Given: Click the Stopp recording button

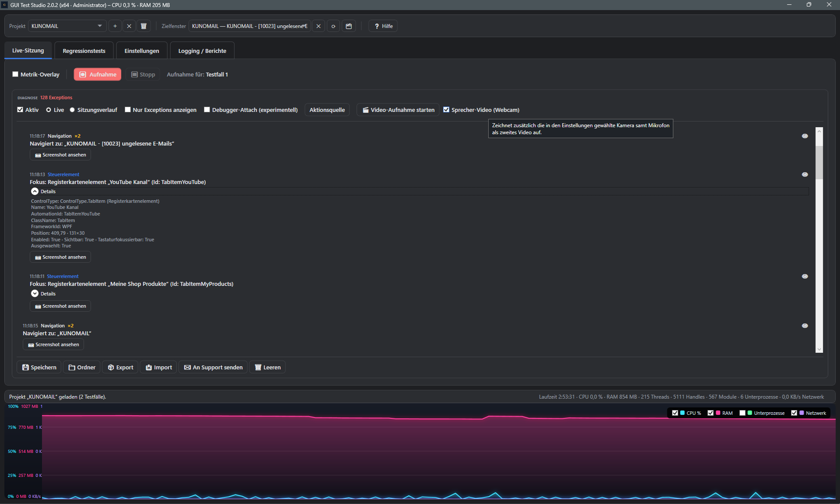Looking at the screenshot, I should click(143, 74).
